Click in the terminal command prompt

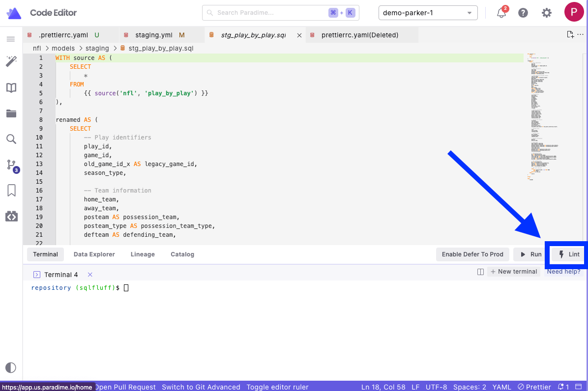click(126, 288)
